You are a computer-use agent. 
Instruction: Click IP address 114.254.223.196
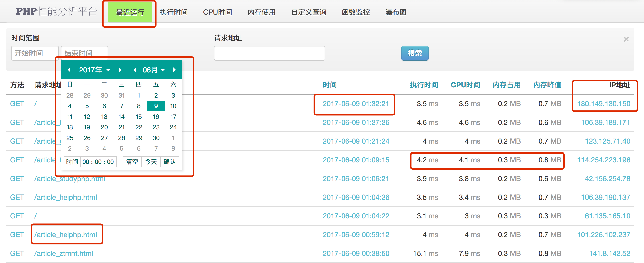point(603,160)
